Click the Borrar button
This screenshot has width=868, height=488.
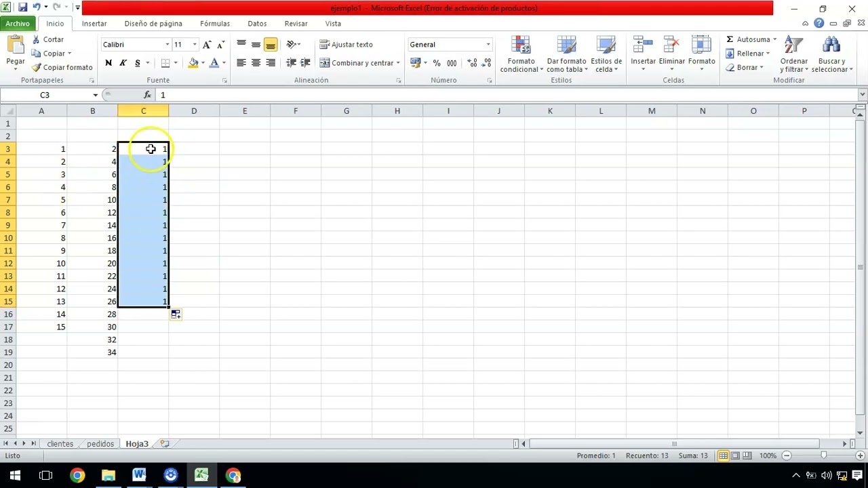point(745,68)
